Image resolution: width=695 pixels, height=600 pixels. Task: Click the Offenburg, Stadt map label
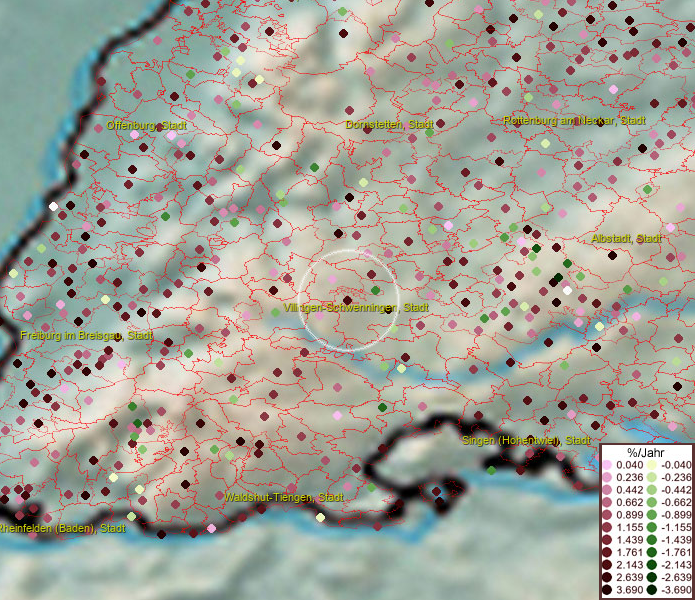pos(146,126)
